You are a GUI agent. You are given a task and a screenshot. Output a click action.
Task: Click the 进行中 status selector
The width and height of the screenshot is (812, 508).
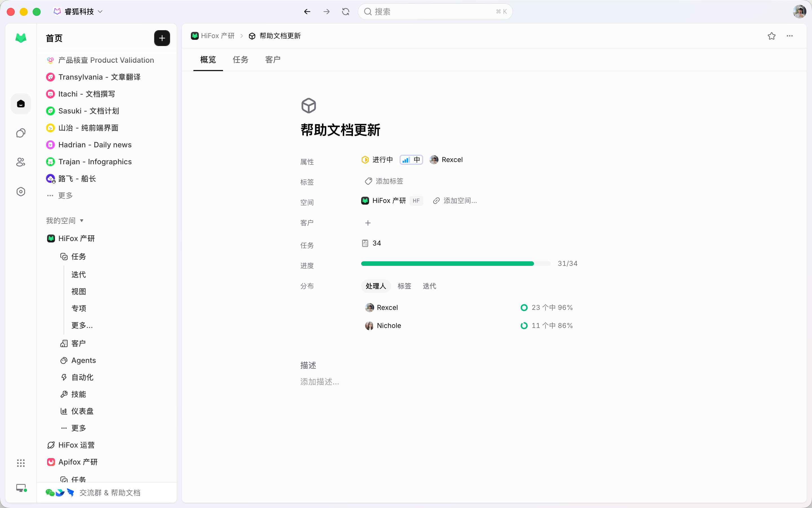coord(377,160)
